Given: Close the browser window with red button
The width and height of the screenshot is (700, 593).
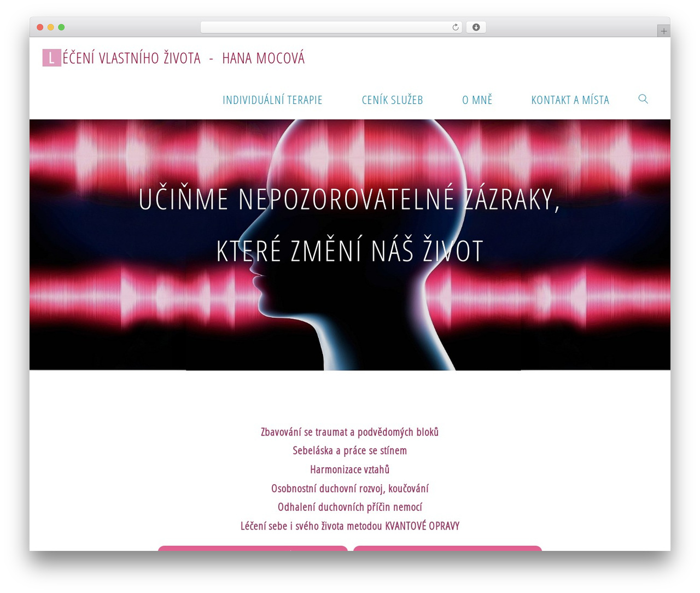Looking at the screenshot, I should pyautogui.click(x=40, y=27).
